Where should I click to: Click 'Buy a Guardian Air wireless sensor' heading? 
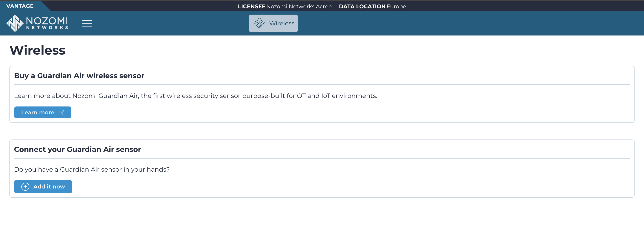coord(79,76)
